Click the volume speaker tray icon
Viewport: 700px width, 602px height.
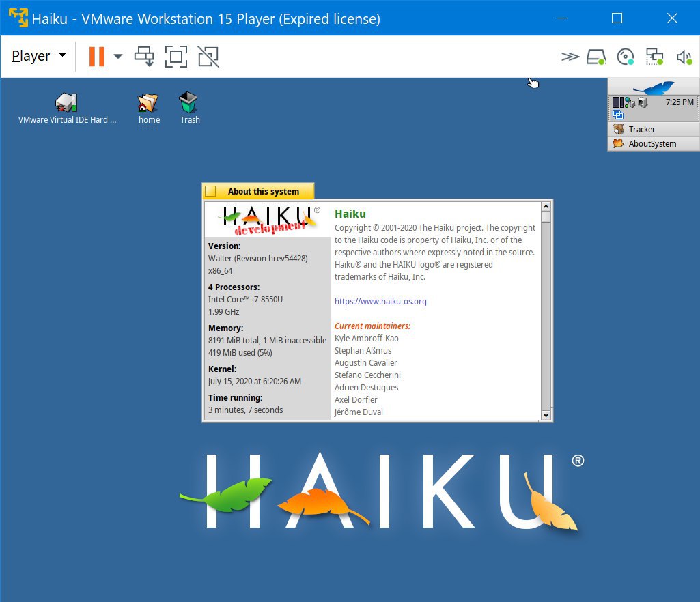(642, 102)
